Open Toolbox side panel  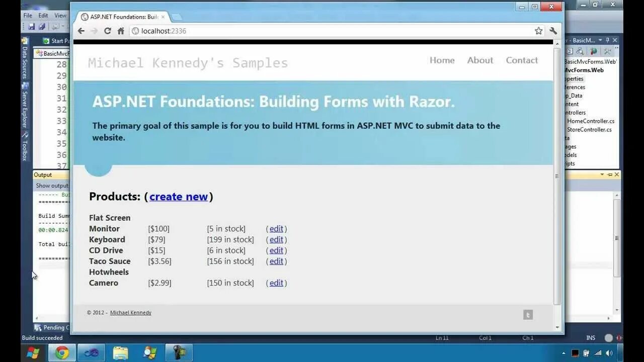(x=25, y=146)
